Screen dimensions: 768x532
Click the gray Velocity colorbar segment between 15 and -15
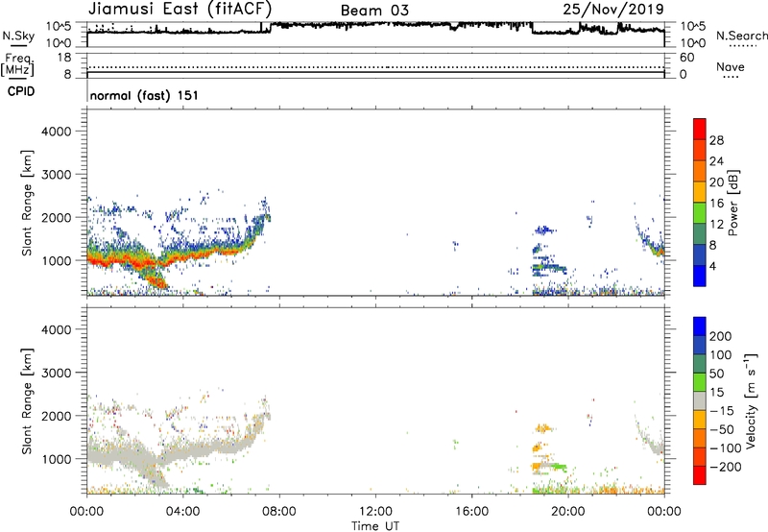click(700, 400)
